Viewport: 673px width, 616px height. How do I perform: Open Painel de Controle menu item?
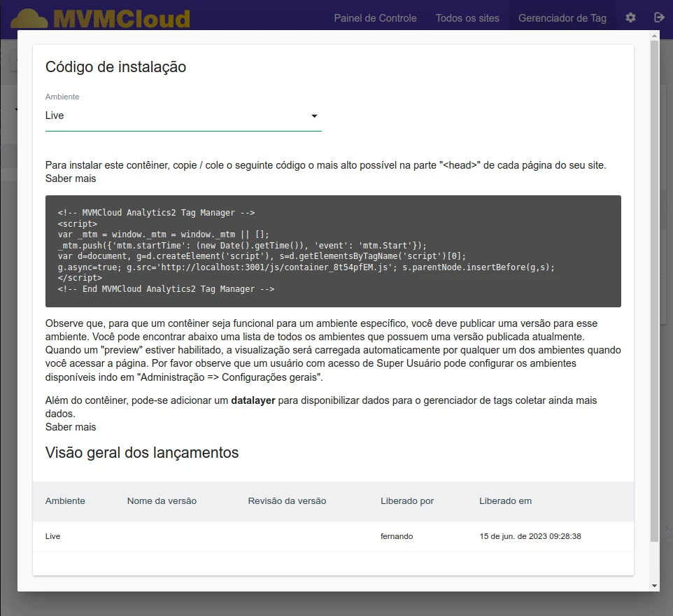click(x=375, y=18)
